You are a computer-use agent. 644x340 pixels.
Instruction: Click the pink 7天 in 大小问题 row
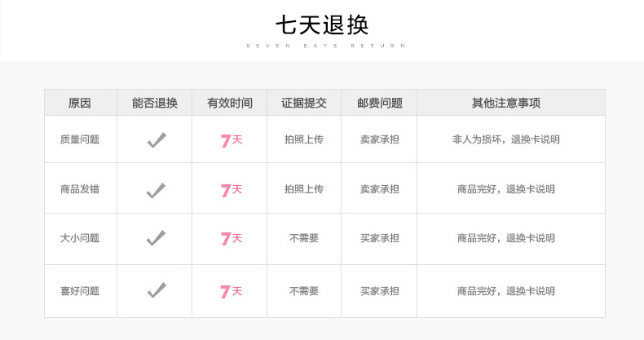tap(231, 239)
